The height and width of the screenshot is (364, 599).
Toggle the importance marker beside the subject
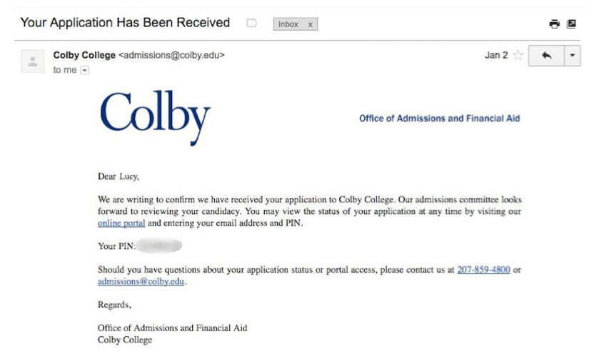pos(251,24)
